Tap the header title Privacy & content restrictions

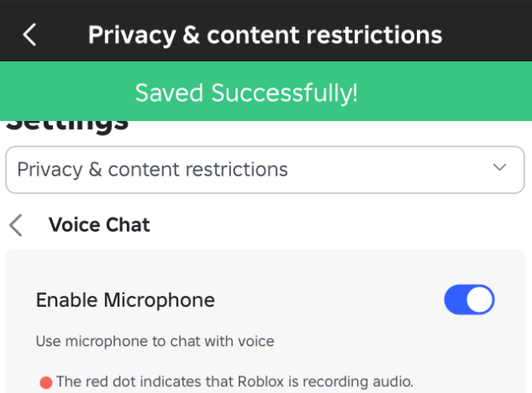265,35
